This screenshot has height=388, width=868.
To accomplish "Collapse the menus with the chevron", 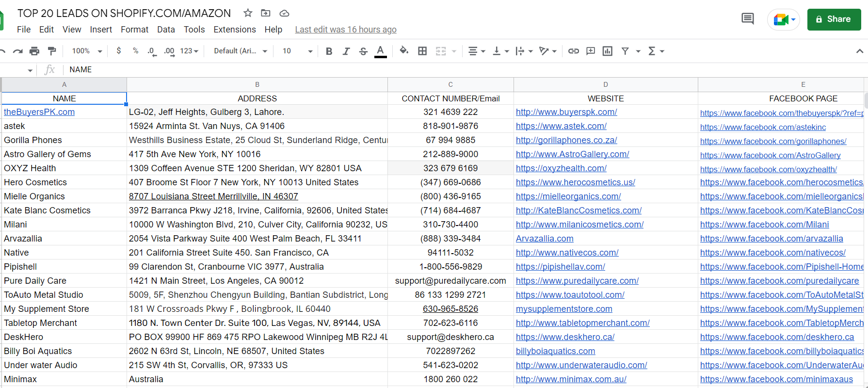I will pyautogui.click(x=860, y=51).
